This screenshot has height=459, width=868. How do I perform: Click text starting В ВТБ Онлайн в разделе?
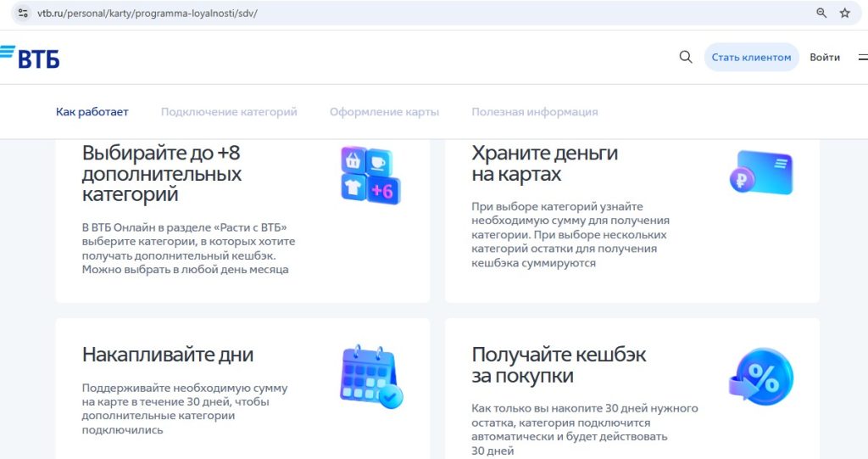(x=189, y=249)
